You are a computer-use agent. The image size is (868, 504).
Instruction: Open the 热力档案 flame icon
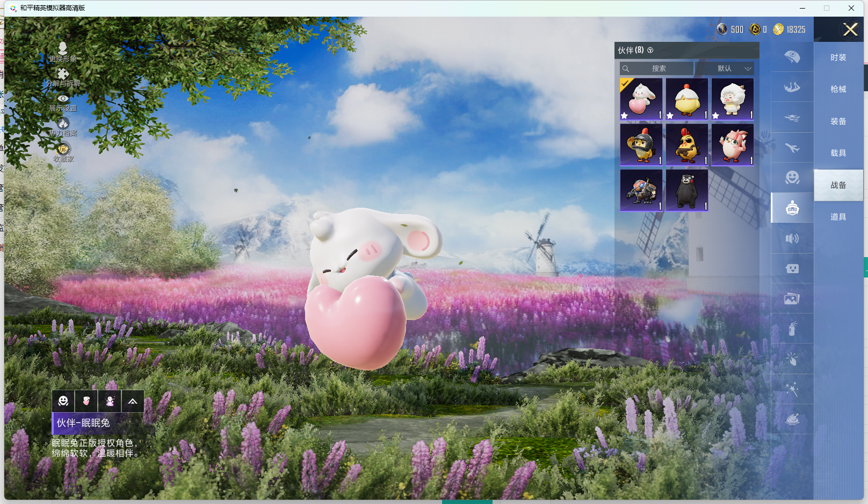click(63, 124)
